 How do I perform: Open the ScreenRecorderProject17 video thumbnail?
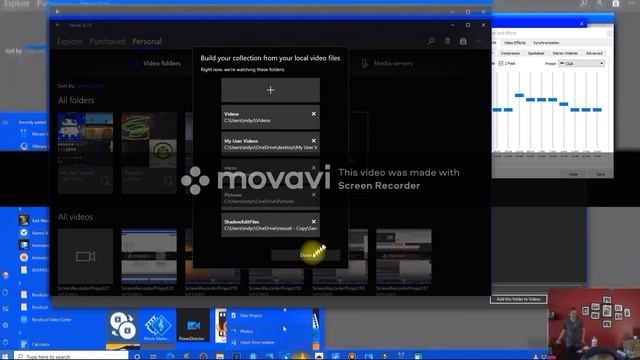[x=404, y=256]
